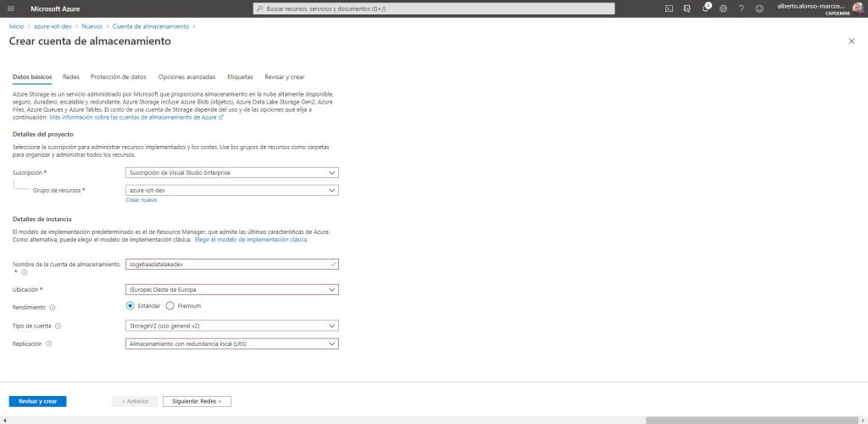Switch to the Redes tab
This screenshot has height=424, width=868.
pos(71,76)
